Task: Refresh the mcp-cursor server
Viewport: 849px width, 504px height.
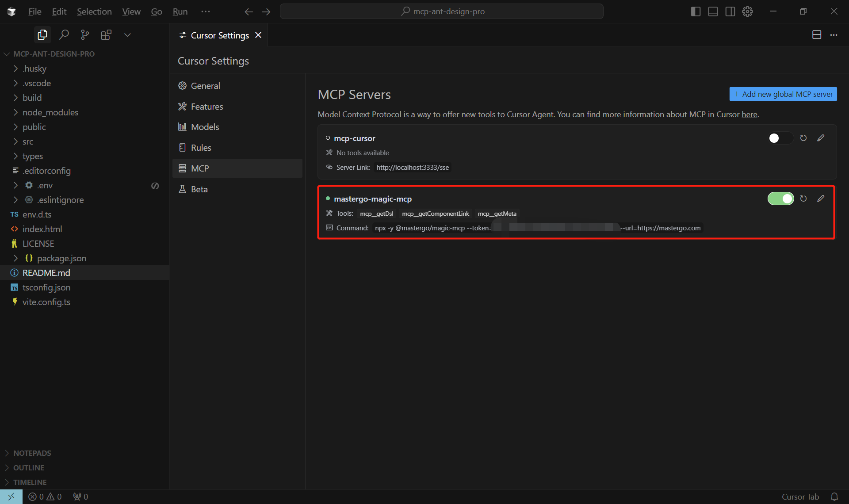Action: pyautogui.click(x=803, y=138)
